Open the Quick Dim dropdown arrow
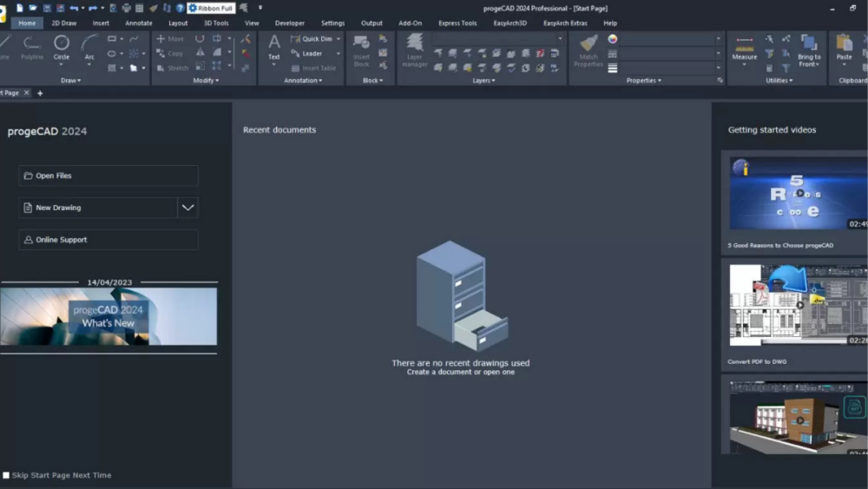This screenshot has height=489, width=868. [339, 39]
